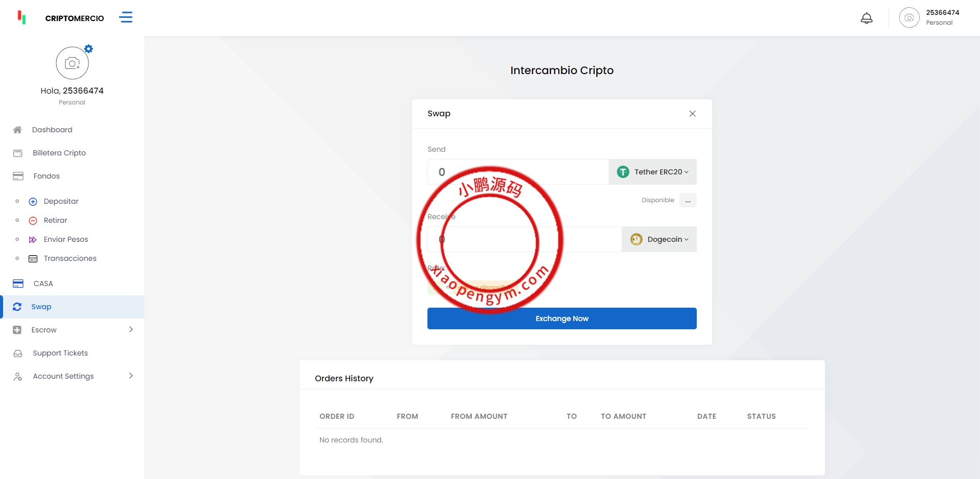Click the Disponible balance button
980x479 pixels.
(x=687, y=200)
